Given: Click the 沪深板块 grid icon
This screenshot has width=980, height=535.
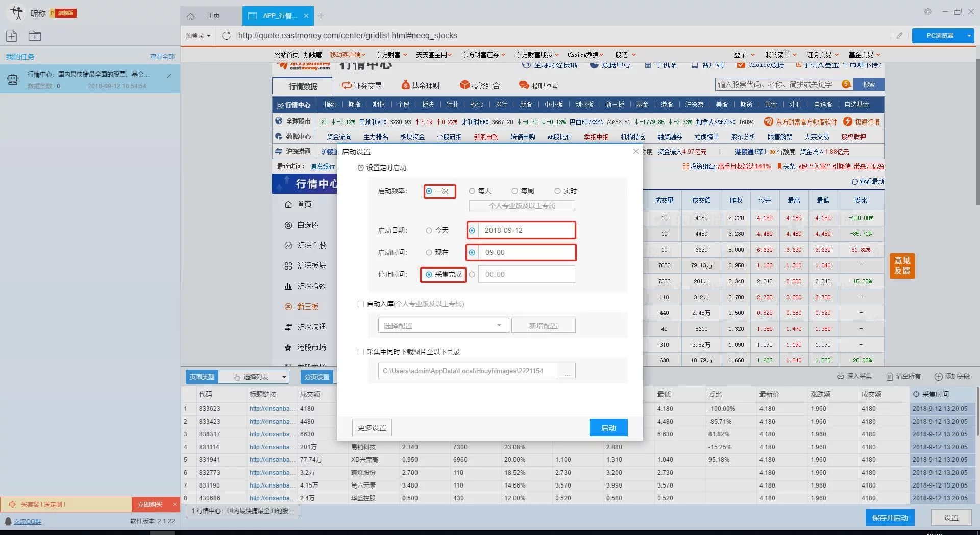Looking at the screenshot, I should (288, 265).
